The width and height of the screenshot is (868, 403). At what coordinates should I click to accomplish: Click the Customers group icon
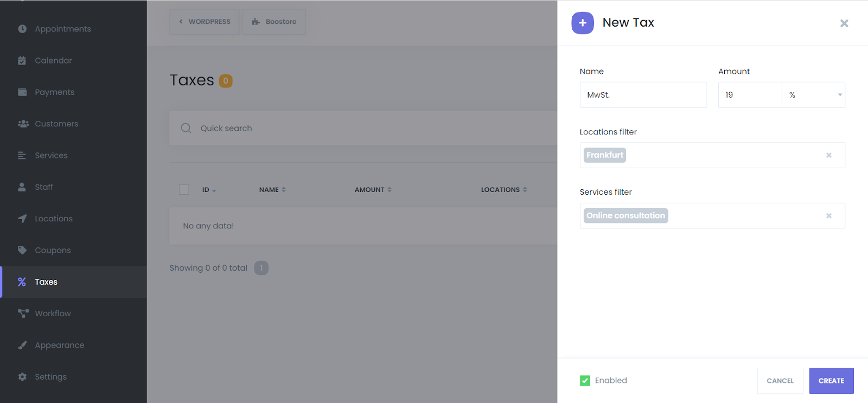[x=23, y=124]
